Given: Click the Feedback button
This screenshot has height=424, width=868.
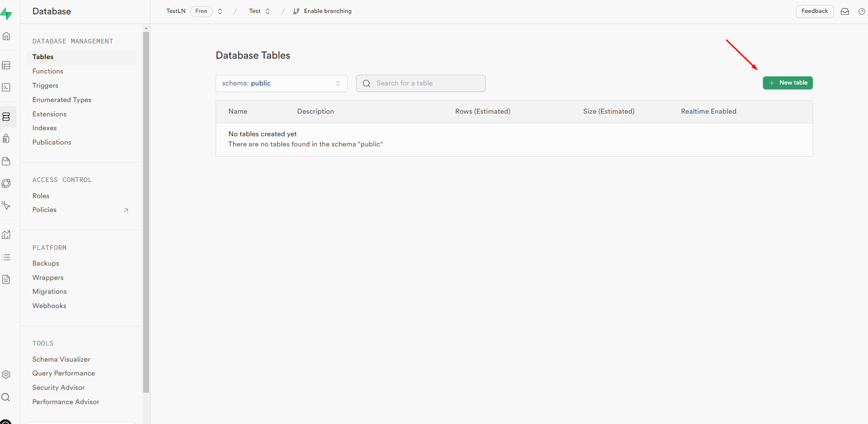Looking at the screenshot, I should (814, 11).
